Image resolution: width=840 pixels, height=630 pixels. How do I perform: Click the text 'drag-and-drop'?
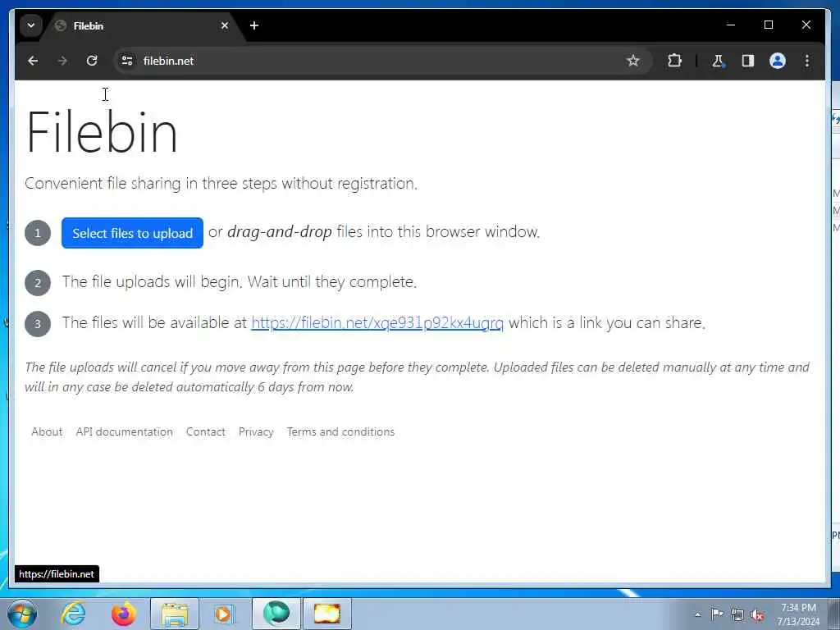click(x=280, y=232)
